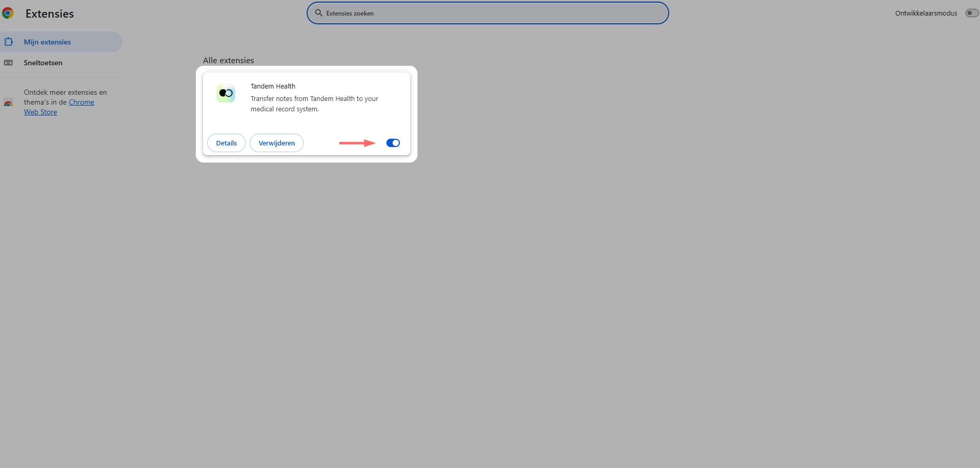Open the Mijn extensies section
Screen dimensions: 980x468
pos(61,42)
